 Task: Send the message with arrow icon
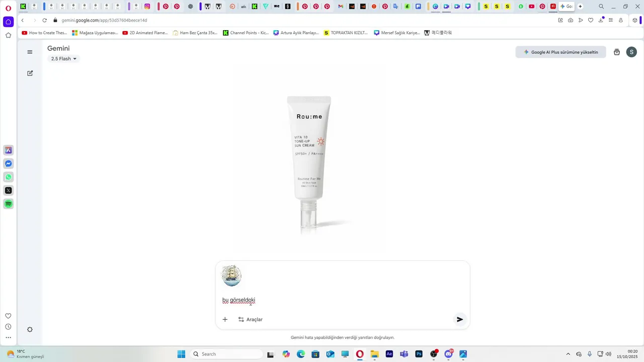point(459,319)
